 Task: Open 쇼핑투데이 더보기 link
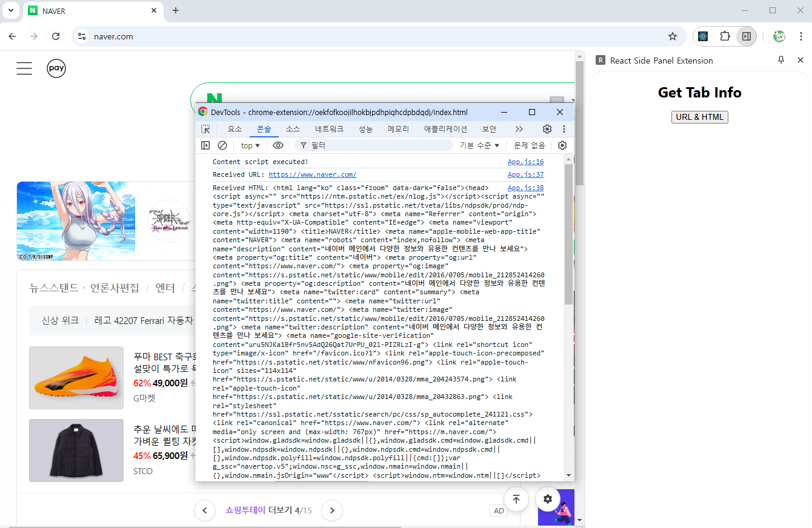tap(259, 510)
